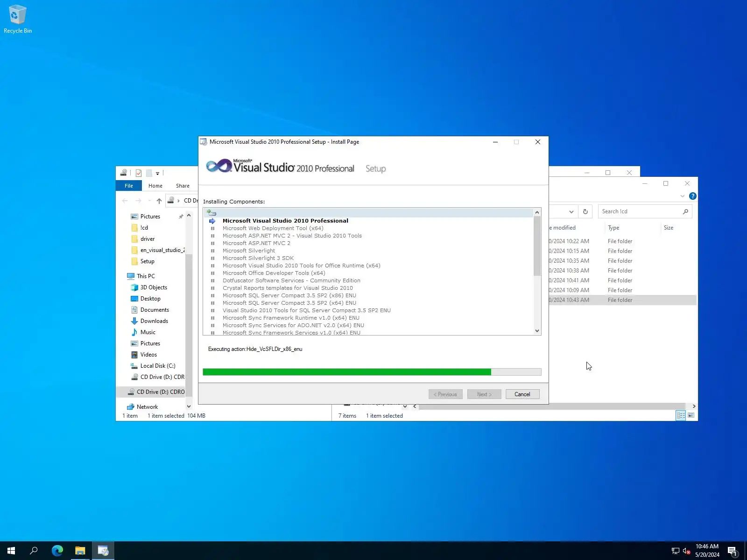
Task: Cancel the Visual Studio 2010 setup
Action: pos(522,394)
